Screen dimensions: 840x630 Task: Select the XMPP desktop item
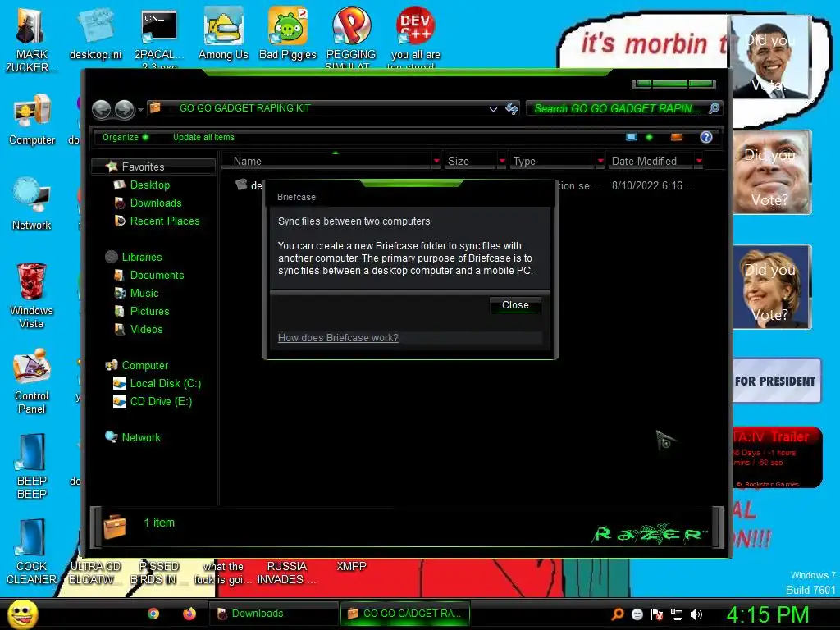(x=351, y=567)
